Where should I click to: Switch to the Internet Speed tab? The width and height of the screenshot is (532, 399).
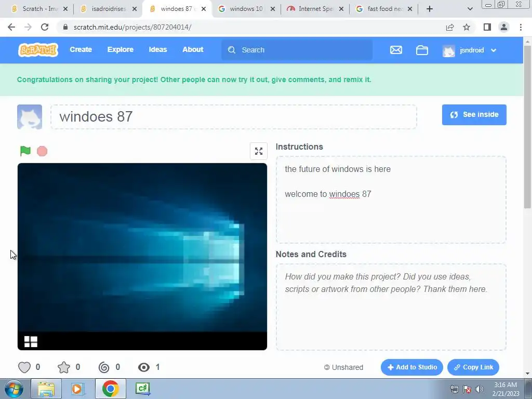[315, 9]
